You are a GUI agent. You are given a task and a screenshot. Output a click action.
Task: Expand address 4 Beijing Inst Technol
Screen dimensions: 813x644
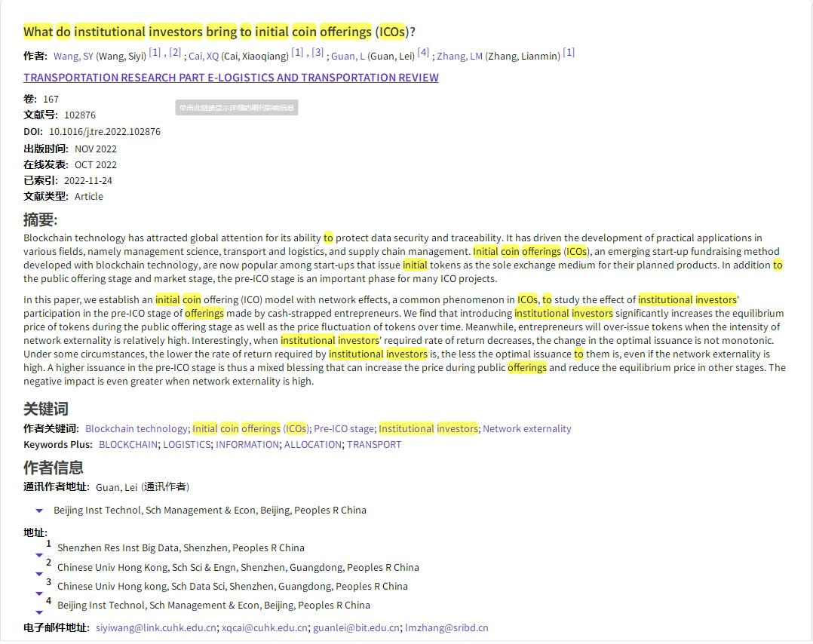point(39,612)
